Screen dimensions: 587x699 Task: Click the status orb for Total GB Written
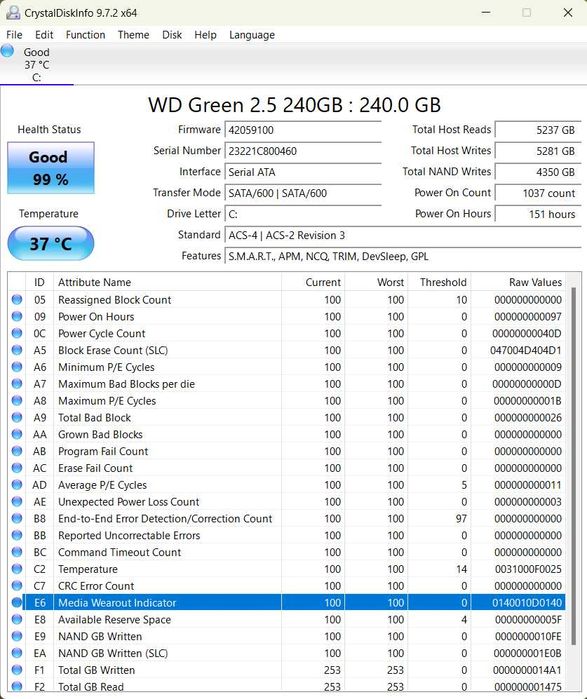[17, 670]
